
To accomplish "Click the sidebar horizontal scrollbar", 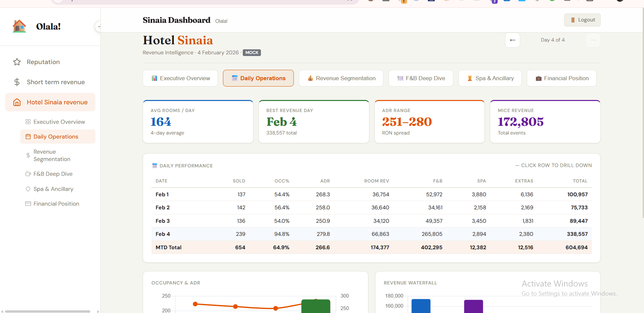I will (x=48, y=311).
